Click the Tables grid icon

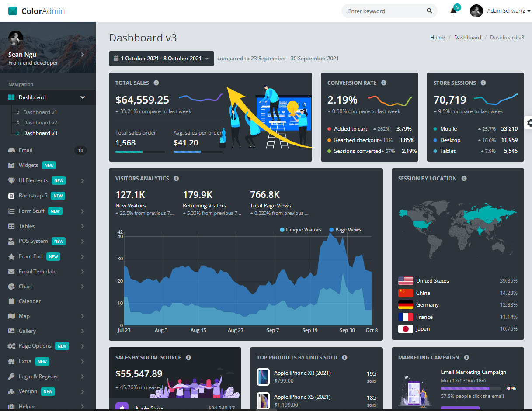(x=11, y=226)
